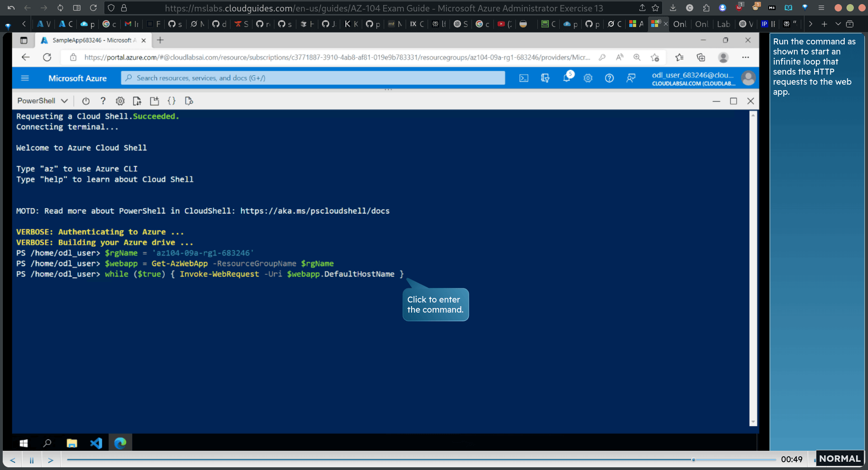Click the inner Edge address bar URL
The width and height of the screenshot is (868, 470).
[337, 57]
